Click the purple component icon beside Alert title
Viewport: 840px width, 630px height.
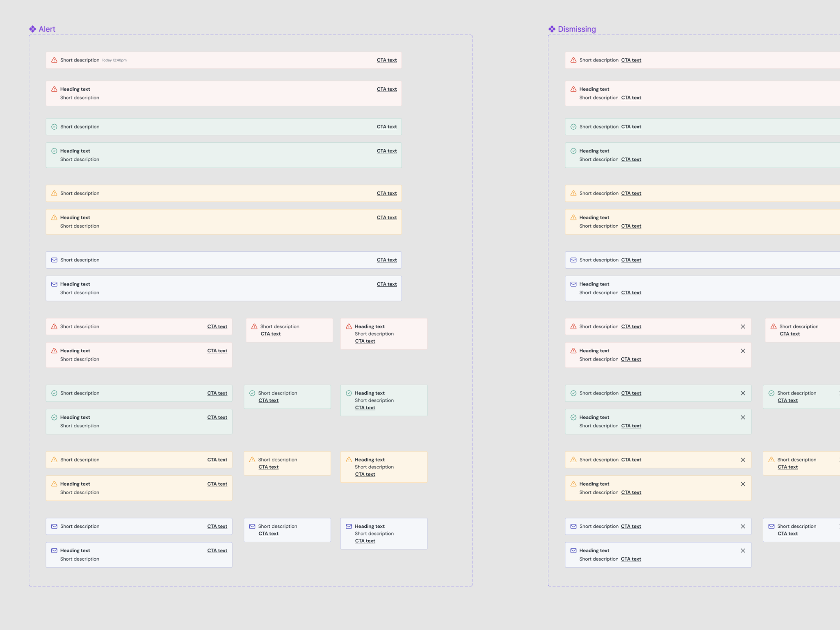[33, 29]
